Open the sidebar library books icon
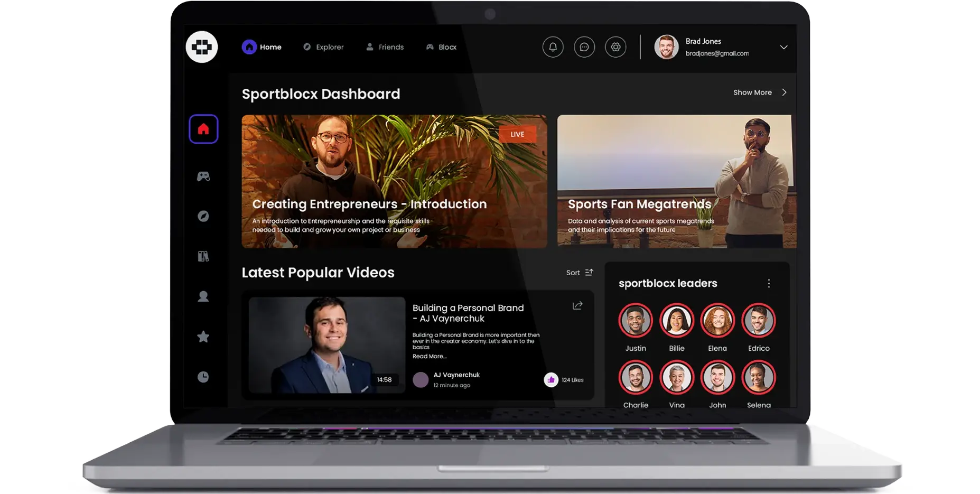This screenshot has width=980, height=494. click(203, 256)
